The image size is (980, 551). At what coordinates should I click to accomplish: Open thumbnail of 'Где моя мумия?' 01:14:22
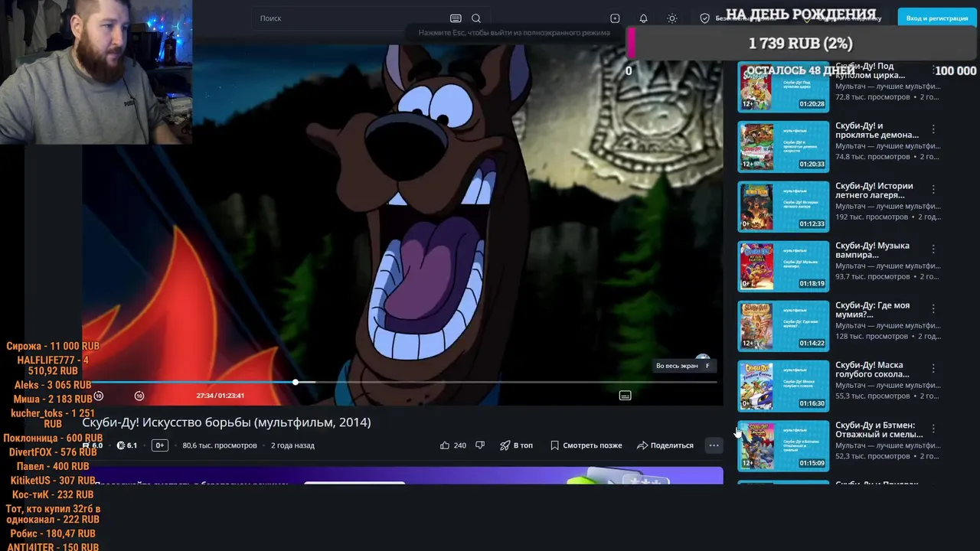pos(783,326)
